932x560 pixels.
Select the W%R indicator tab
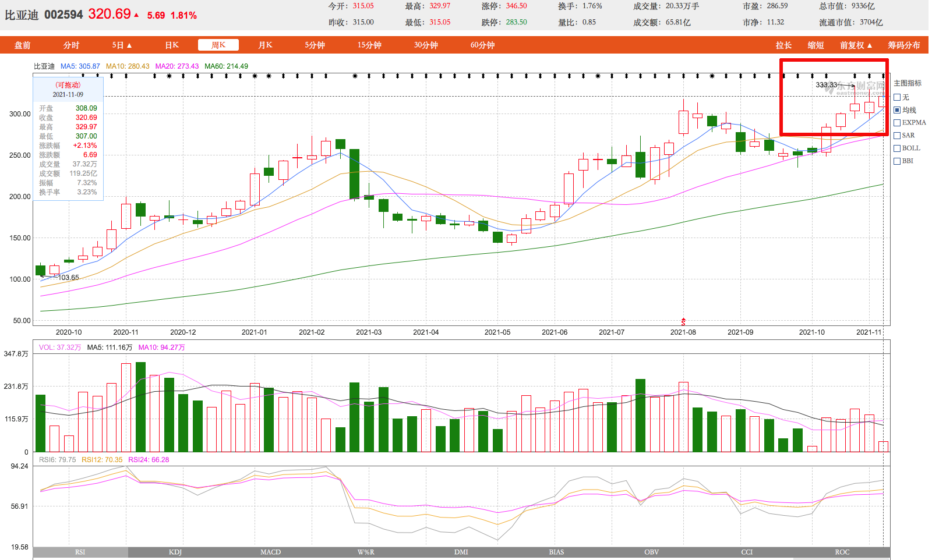tap(366, 552)
